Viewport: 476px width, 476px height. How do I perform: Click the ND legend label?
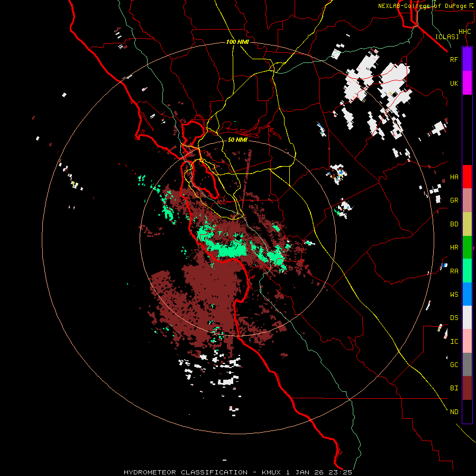point(454,411)
